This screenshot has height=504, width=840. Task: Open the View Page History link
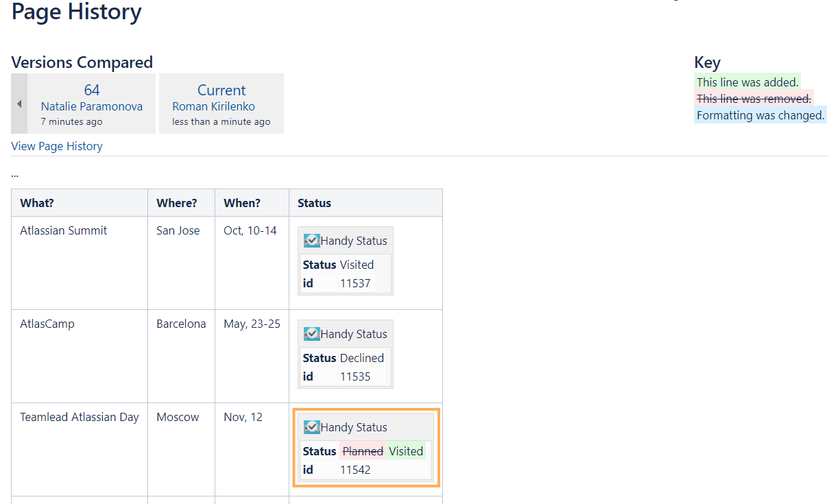(57, 146)
